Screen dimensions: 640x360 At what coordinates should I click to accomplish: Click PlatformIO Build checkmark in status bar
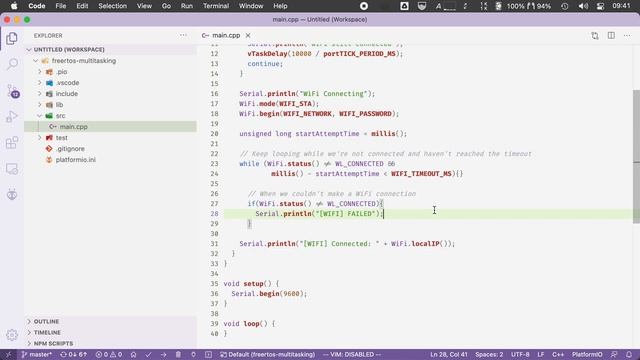coord(148,354)
